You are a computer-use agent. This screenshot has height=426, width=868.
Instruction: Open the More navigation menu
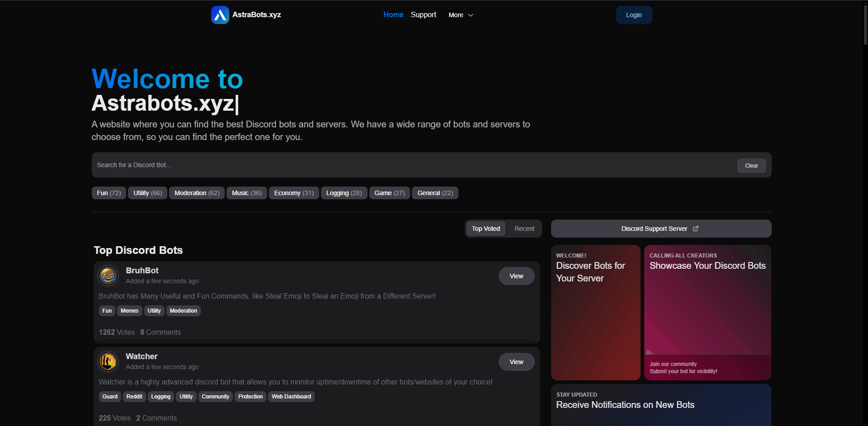tap(461, 15)
